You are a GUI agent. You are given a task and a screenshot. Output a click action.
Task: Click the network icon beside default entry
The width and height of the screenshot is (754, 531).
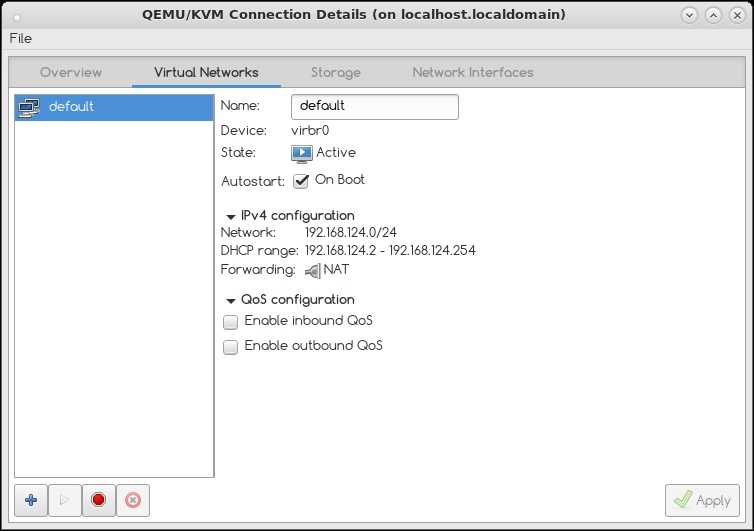(29, 107)
